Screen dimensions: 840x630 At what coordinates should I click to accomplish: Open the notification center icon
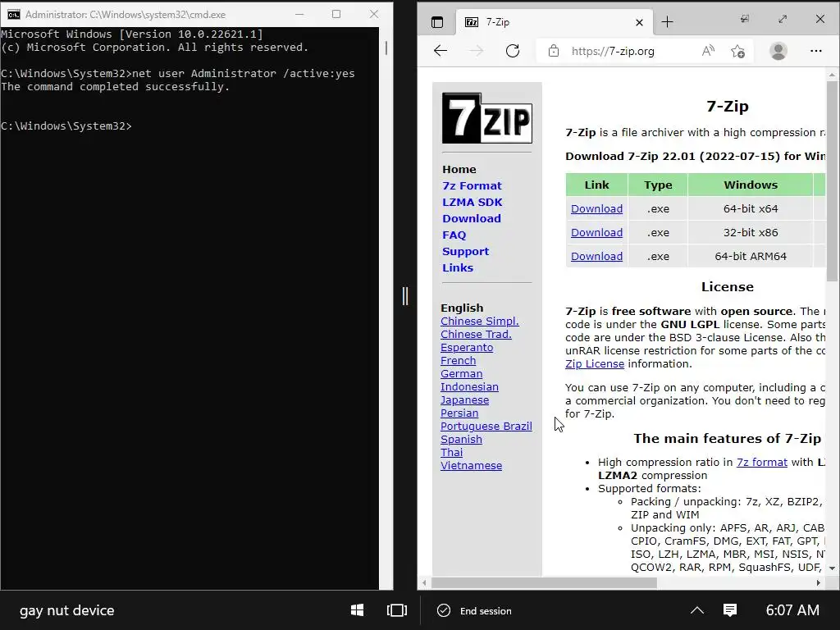(x=730, y=610)
